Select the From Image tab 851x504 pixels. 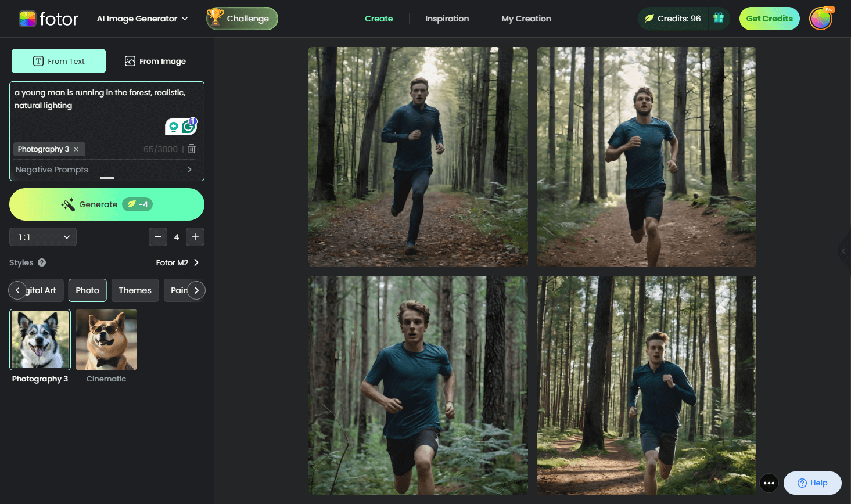point(155,61)
